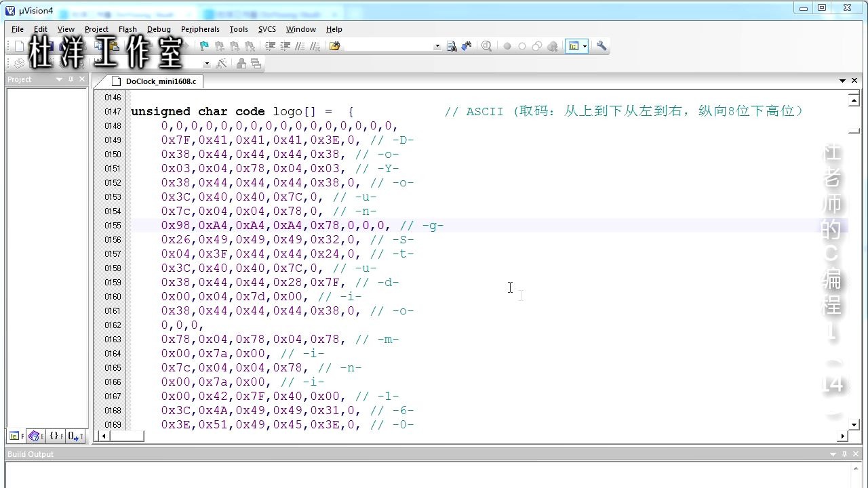Switch to the Templates view tab
The image size is (868, 488).
[x=75, y=436]
